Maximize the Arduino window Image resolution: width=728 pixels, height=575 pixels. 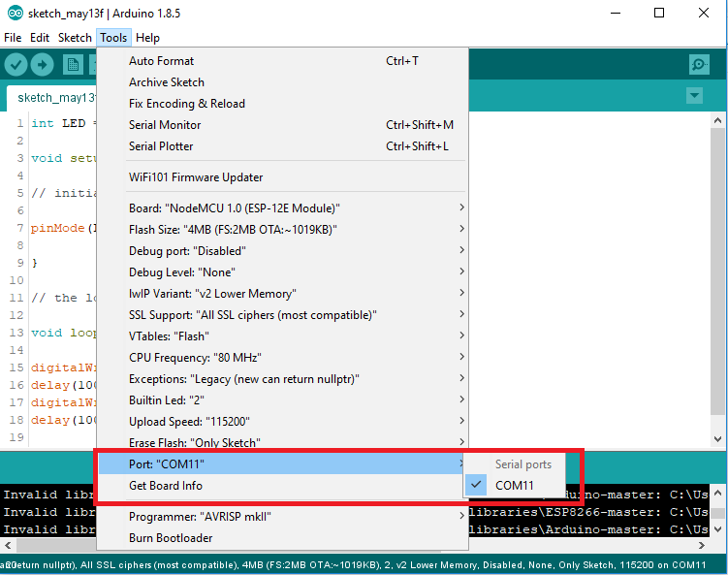coord(659,13)
